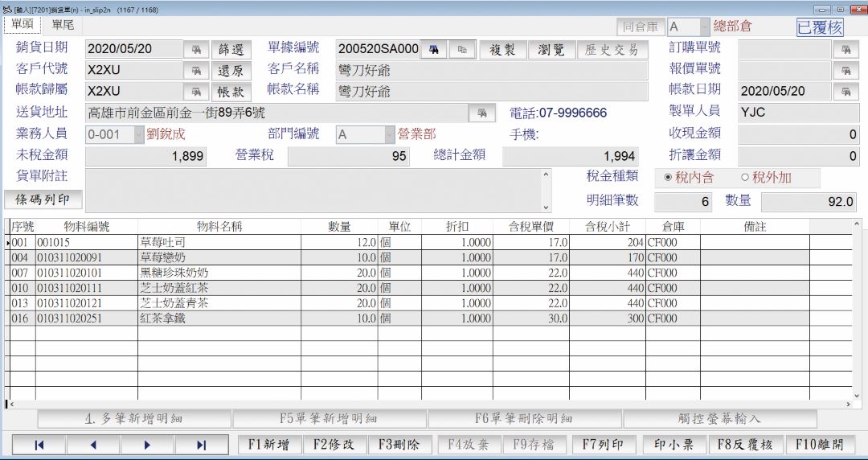Viewport: 868px width, 460px height.
Task: Click the 還原 restore button
Action: (x=231, y=71)
